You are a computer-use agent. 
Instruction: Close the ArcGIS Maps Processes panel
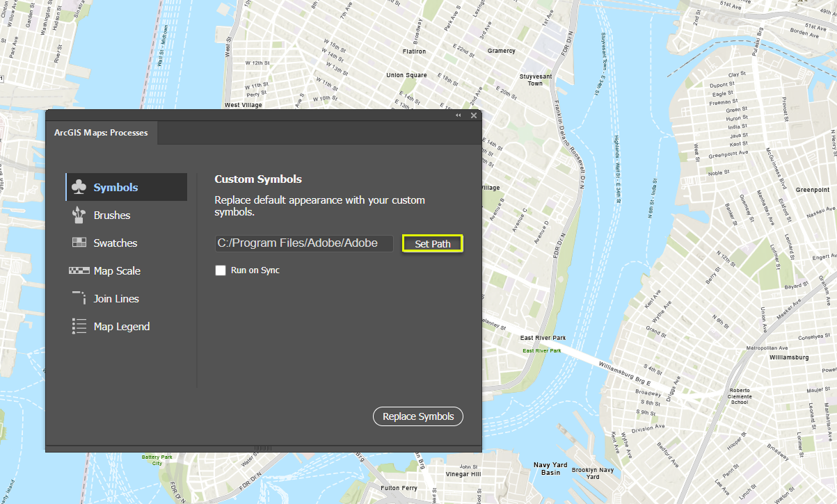tap(474, 115)
